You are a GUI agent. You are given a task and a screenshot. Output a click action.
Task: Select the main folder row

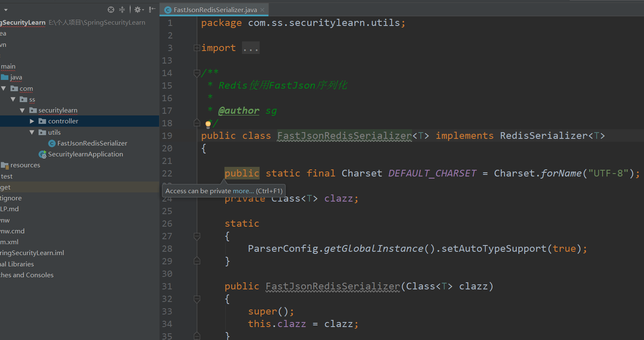click(80, 66)
